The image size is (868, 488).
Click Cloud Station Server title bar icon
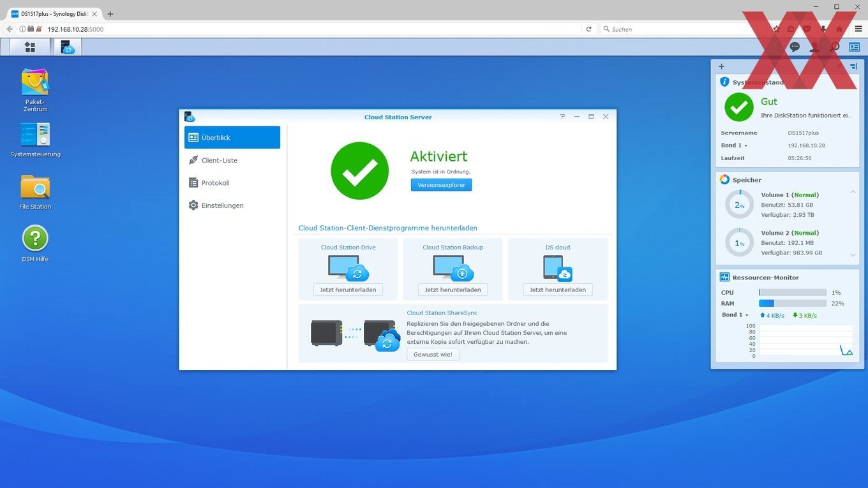click(190, 117)
